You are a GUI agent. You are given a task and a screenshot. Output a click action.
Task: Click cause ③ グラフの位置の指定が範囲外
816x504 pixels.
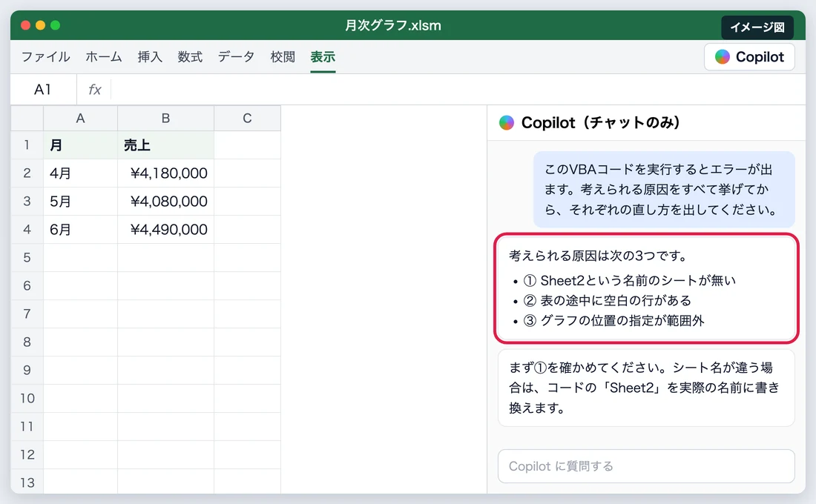pyautogui.click(x=613, y=320)
